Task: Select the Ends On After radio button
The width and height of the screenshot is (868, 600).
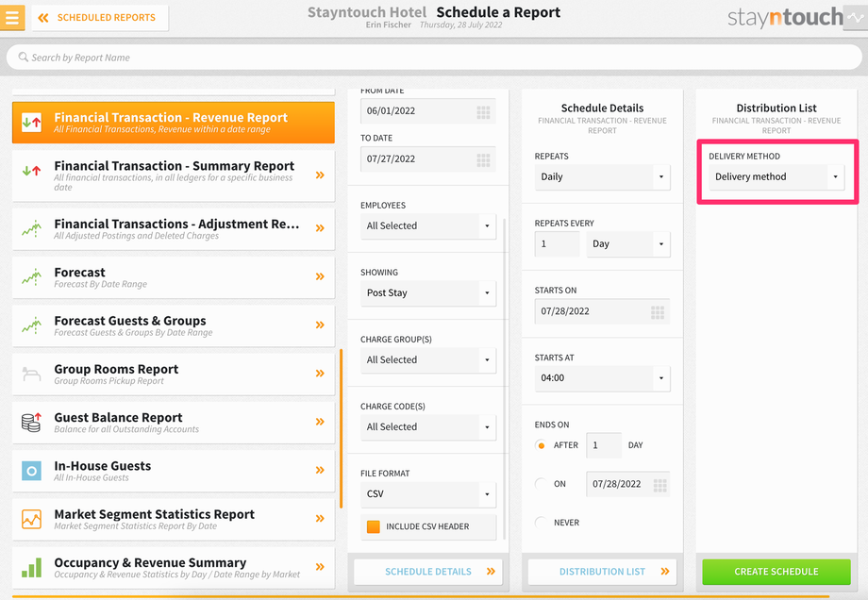Action: (x=541, y=445)
